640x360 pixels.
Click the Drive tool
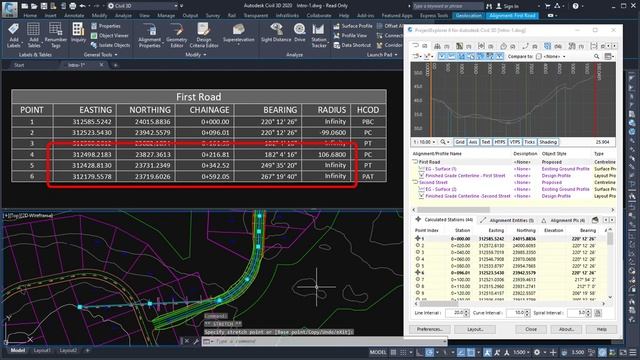(x=300, y=33)
